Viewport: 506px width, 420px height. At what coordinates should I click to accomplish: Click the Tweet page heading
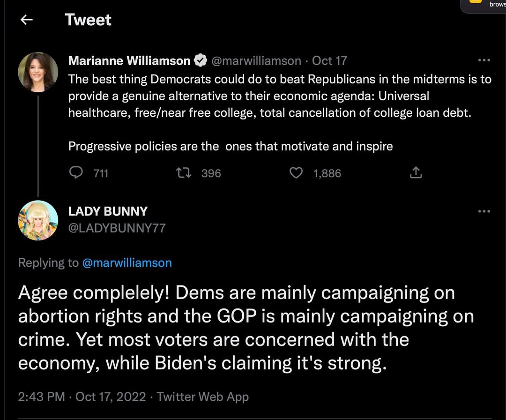click(88, 20)
